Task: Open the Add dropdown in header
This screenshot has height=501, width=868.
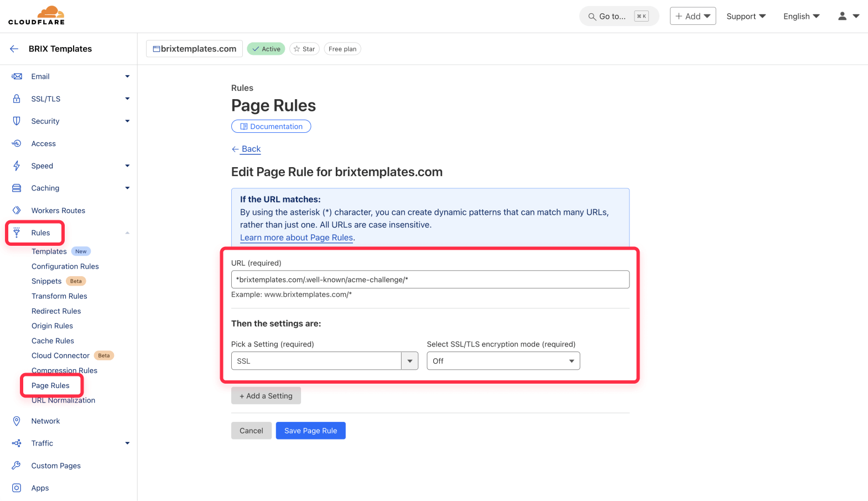Action: [x=693, y=16]
